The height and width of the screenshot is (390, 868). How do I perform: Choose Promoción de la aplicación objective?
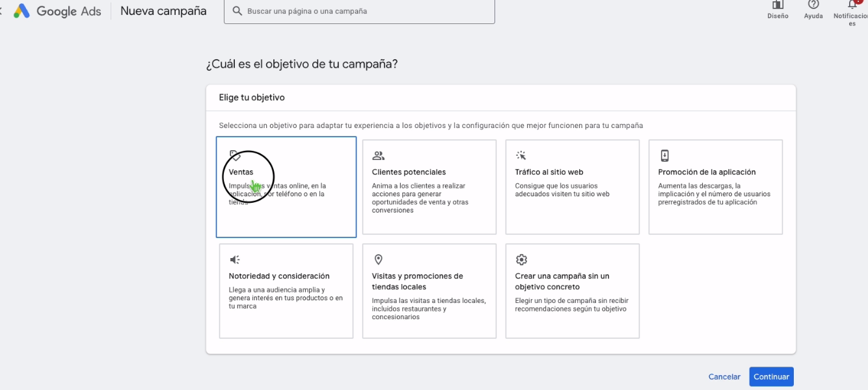point(716,187)
